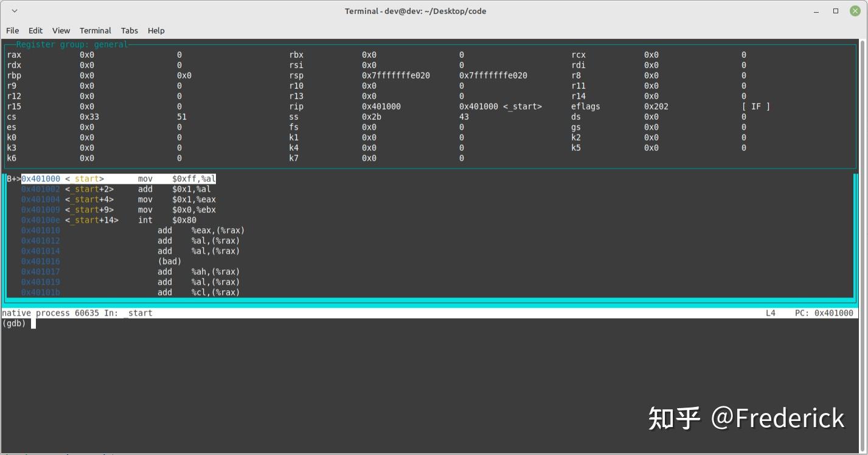This screenshot has width=868, height=455.
Task: Select the rbp register name
Action: [14, 75]
